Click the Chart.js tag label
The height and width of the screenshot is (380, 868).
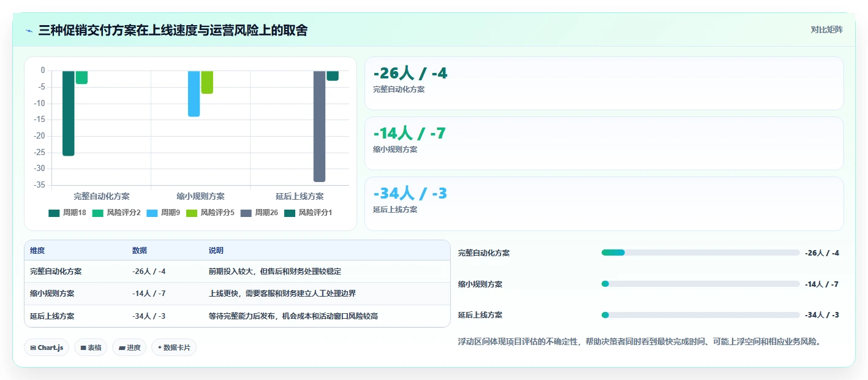pos(50,348)
